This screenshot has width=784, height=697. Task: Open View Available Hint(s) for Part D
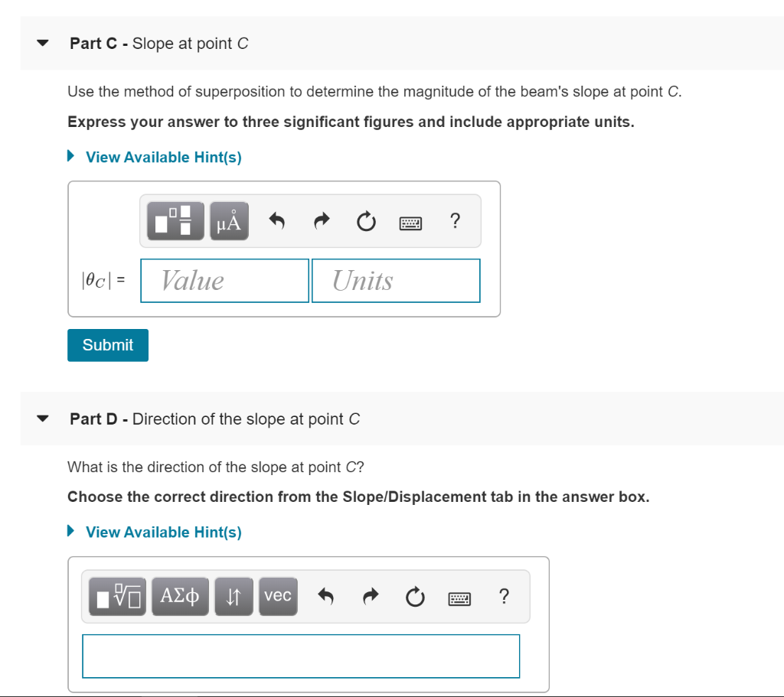pyautogui.click(x=163, y=532)
